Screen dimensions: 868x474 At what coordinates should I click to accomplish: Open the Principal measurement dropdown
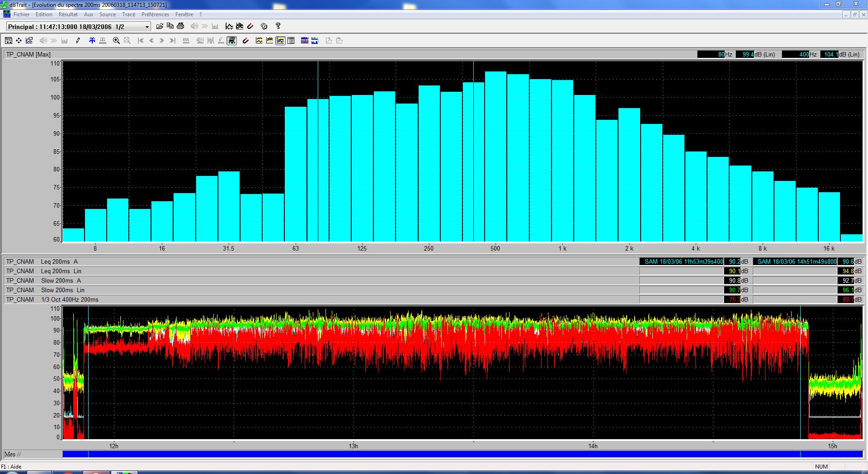[x=146, y=27]
